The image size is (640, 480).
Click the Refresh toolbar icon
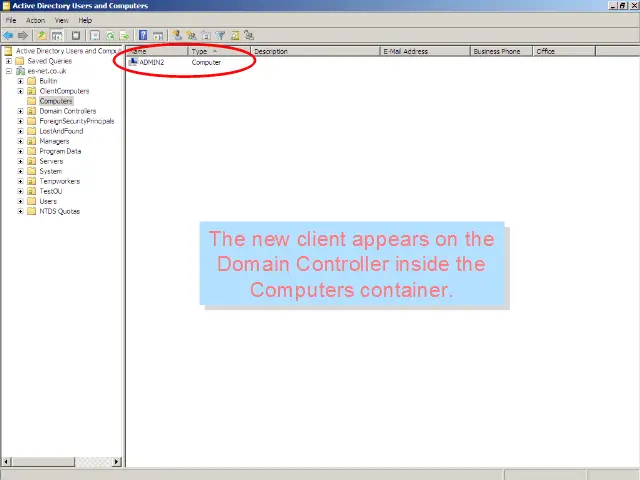coord(110,36)
